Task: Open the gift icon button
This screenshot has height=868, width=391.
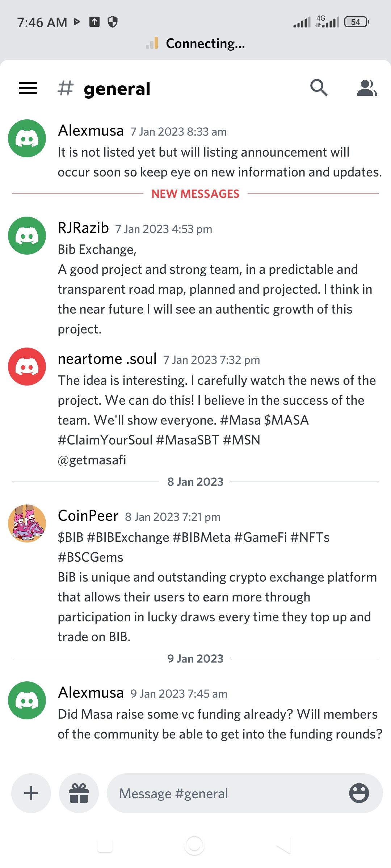Action: click(x=79, y=793)
